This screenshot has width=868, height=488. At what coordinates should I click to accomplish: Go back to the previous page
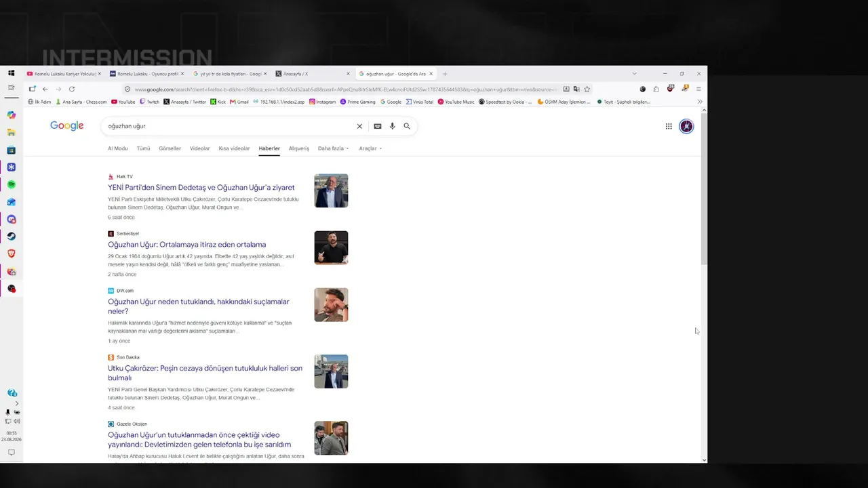[45, 89]
